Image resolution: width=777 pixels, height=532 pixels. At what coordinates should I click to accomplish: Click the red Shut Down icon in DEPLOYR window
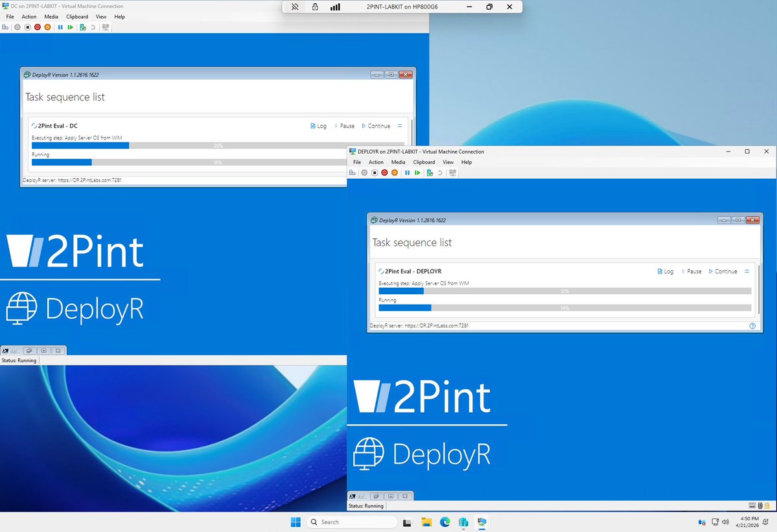(x=384, y=173)
